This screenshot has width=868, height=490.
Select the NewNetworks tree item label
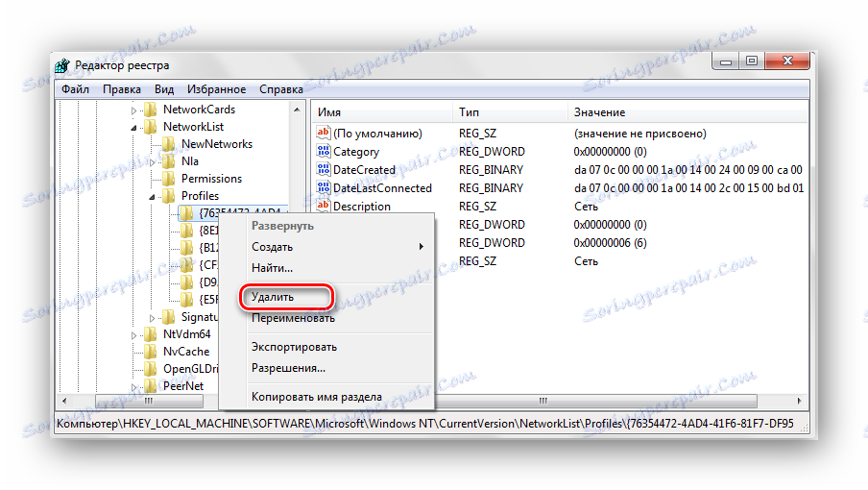pyautogui.click(x=217, y=144)
